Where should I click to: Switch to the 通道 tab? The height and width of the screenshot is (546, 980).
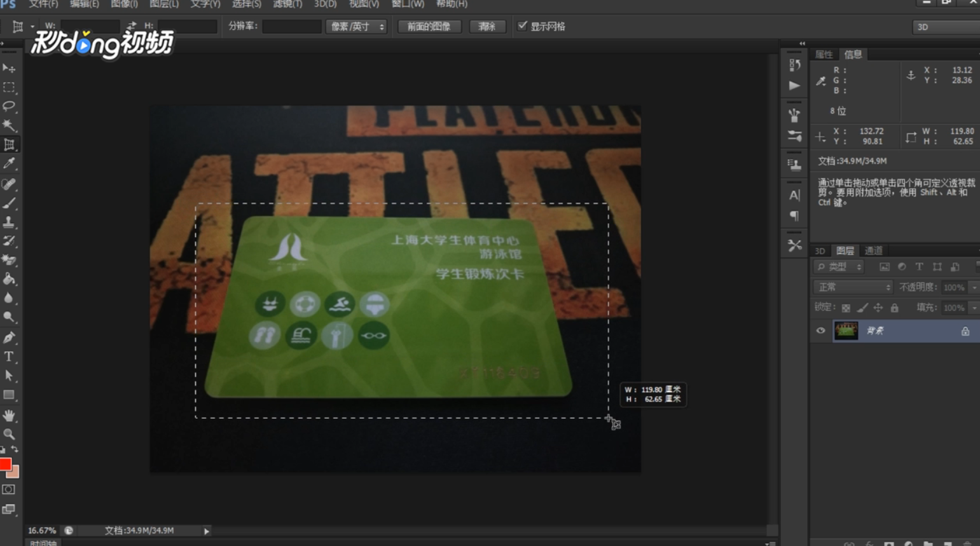873,251
